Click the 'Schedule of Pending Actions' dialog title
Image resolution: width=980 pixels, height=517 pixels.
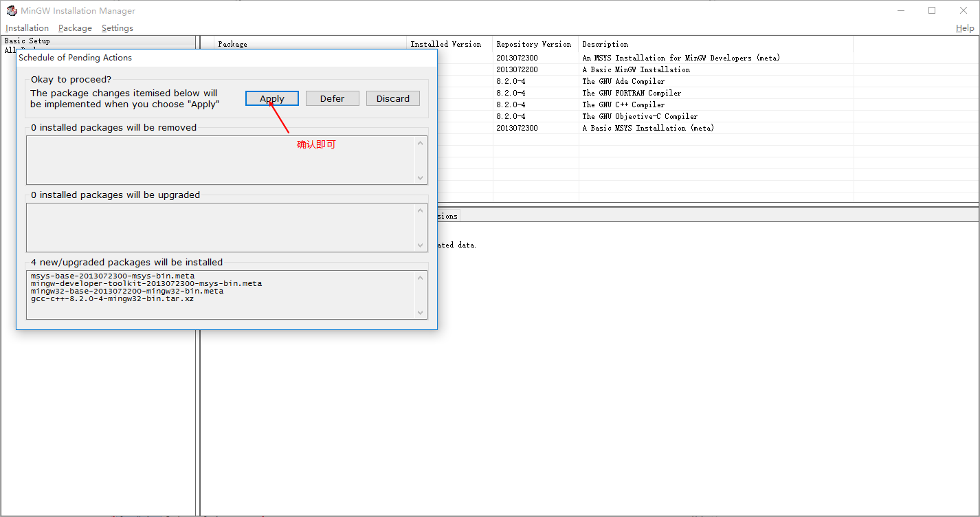pos(75,58)
